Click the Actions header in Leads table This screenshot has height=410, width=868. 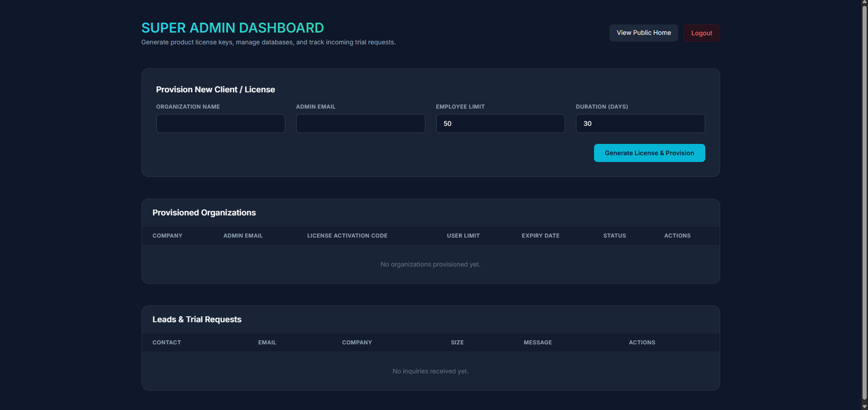[642, 343]
